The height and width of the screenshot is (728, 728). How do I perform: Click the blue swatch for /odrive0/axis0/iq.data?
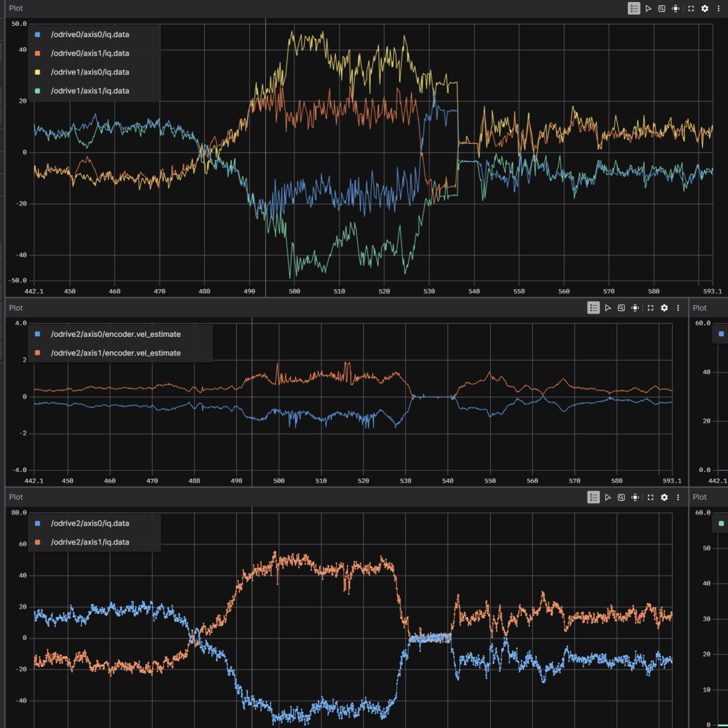pyautogui.click(x=38, y=35)
